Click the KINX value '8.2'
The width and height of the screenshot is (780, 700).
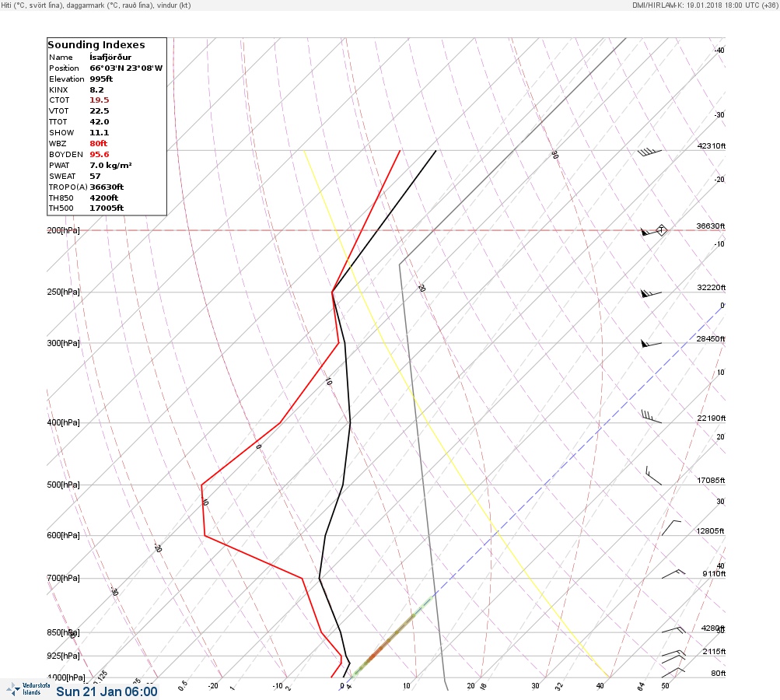(96, 90)
